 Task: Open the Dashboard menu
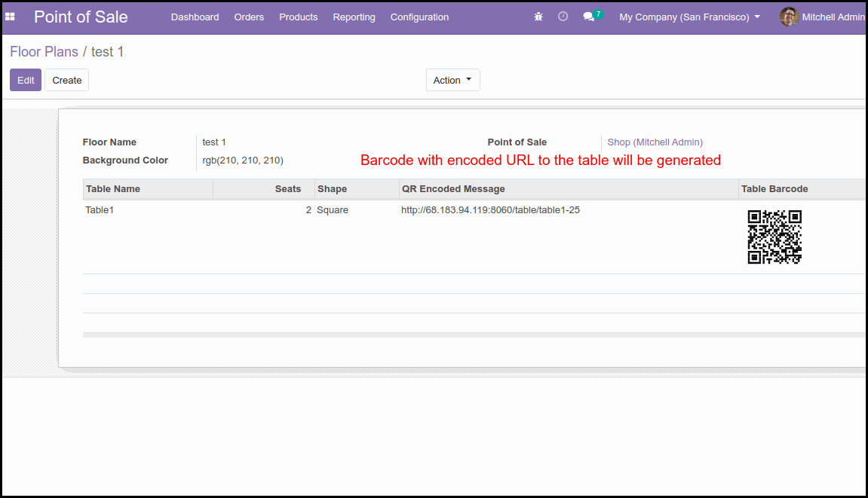click(x=195, y=17)
